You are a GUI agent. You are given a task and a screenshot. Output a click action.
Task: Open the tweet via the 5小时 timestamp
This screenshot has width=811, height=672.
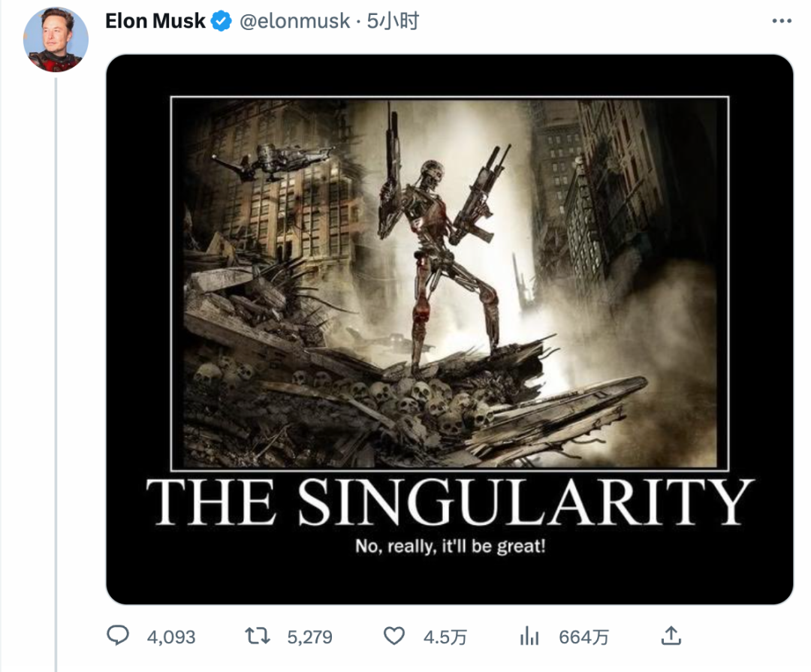tap(392, 21)
